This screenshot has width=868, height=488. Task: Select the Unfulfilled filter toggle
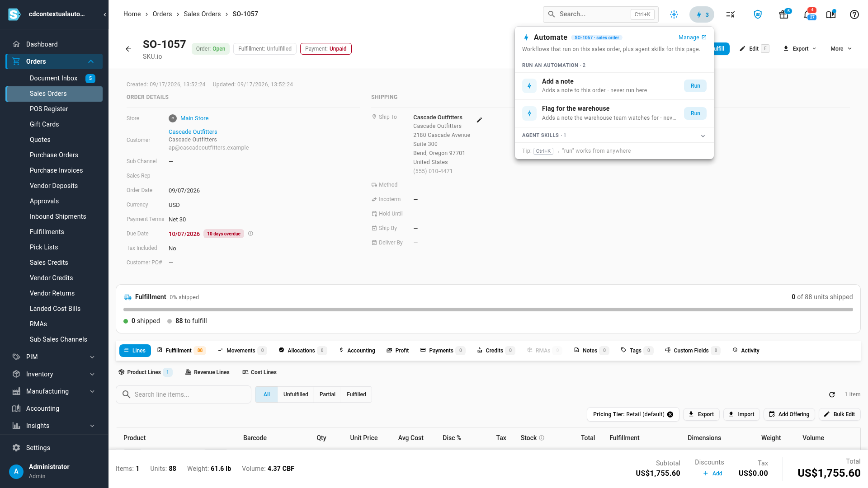296,394
